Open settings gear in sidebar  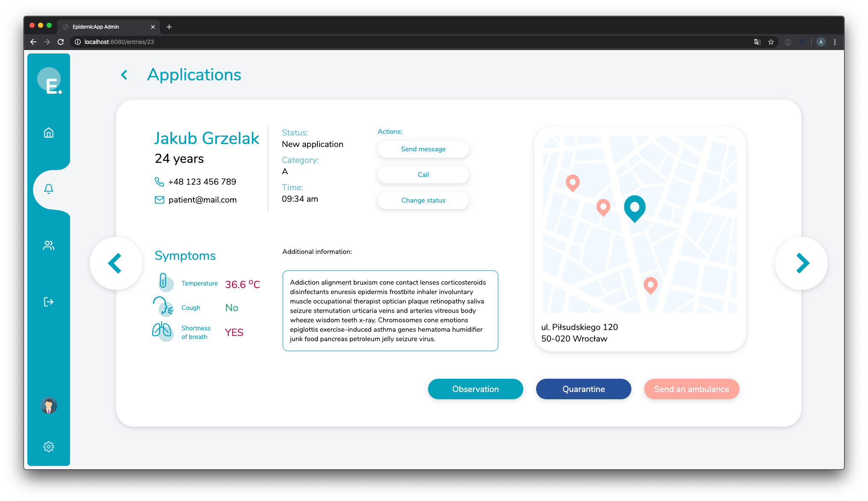pos(49,447)
